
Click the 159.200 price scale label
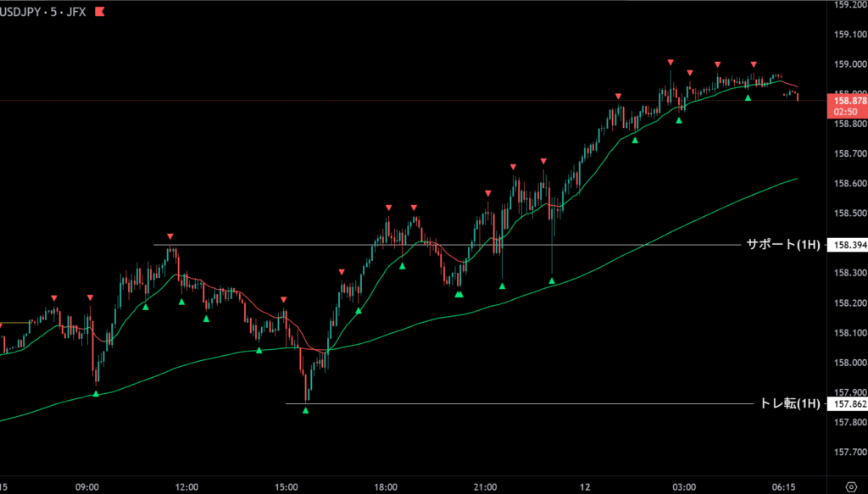(849, 5)
